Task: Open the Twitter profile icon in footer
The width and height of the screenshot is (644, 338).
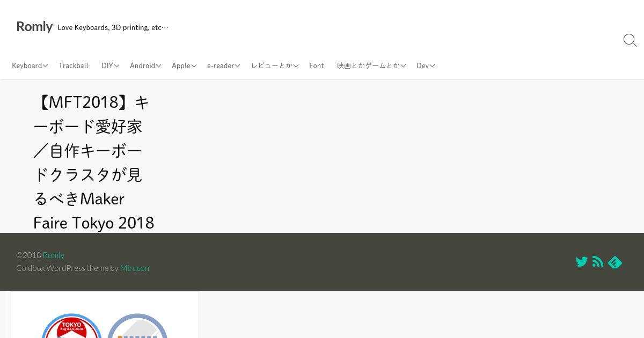Action: (582, 262)
